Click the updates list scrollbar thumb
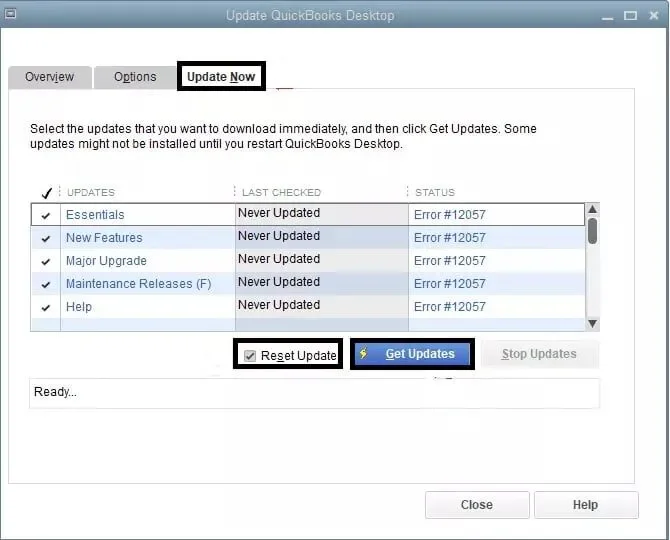The width and height of the screenshot is (670, 540). 592,231
